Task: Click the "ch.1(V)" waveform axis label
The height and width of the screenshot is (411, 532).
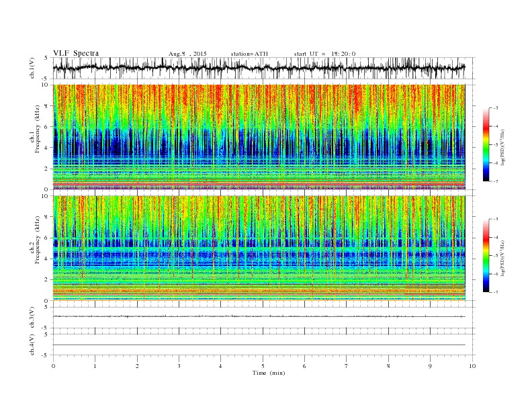Action: 32,68
